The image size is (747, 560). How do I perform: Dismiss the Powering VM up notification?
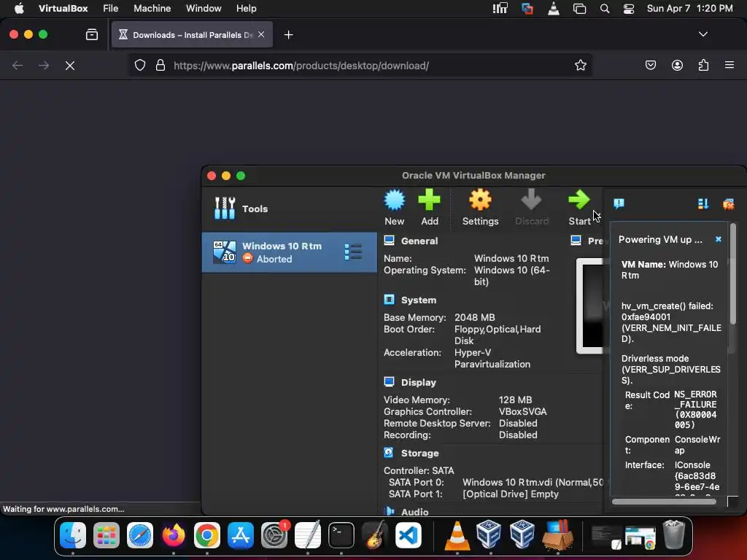click(719, 239)
